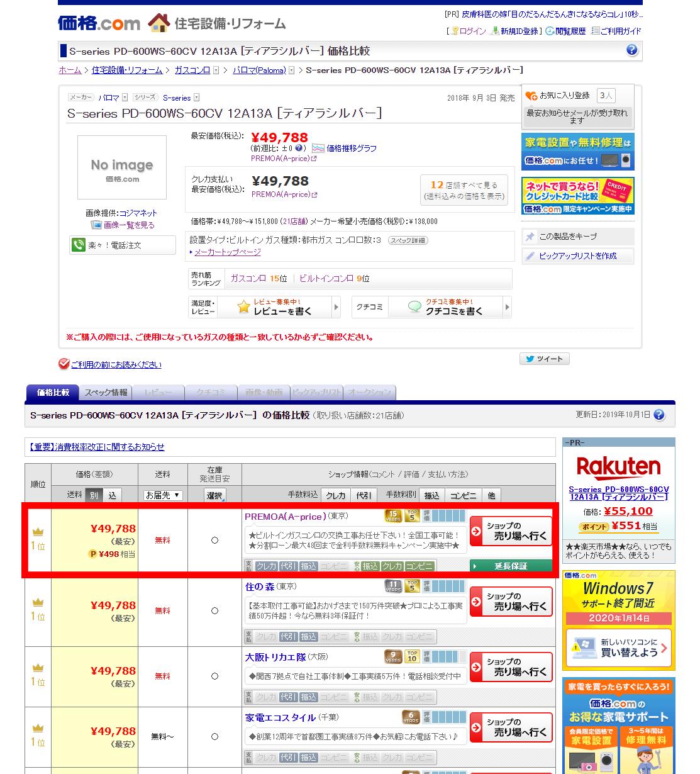Toggle 送料 込 price display
This screenshot has width=700, height=774.
point(111,495)
